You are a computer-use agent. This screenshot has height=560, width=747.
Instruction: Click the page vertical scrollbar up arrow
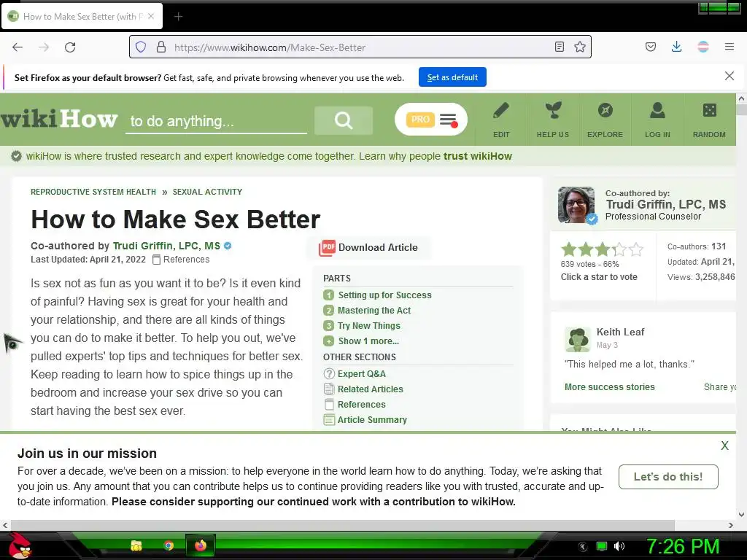pos(741,98)
